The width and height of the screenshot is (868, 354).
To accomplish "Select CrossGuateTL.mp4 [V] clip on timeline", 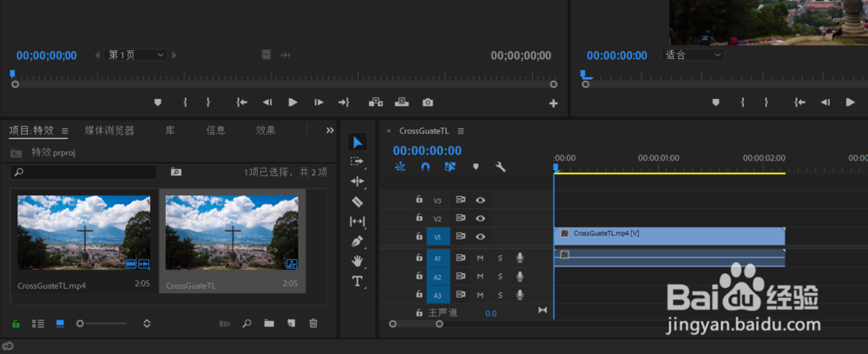I will coord(669,236).
